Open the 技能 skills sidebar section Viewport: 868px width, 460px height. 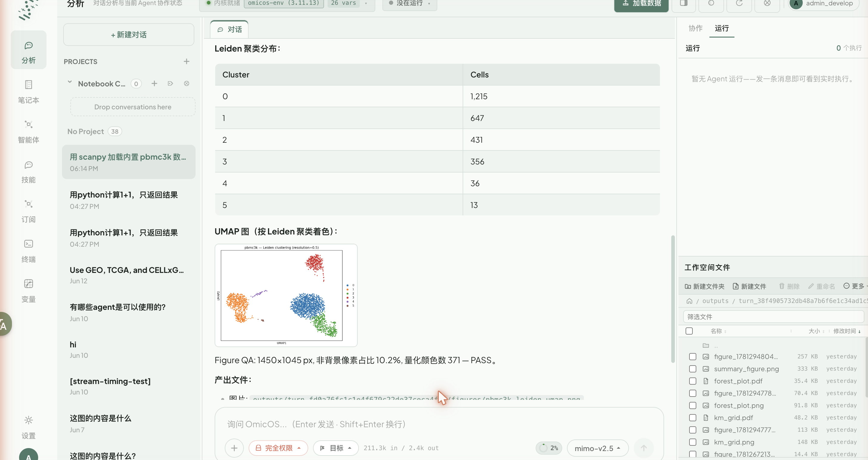pyautogui.click(x=28, y=171)
